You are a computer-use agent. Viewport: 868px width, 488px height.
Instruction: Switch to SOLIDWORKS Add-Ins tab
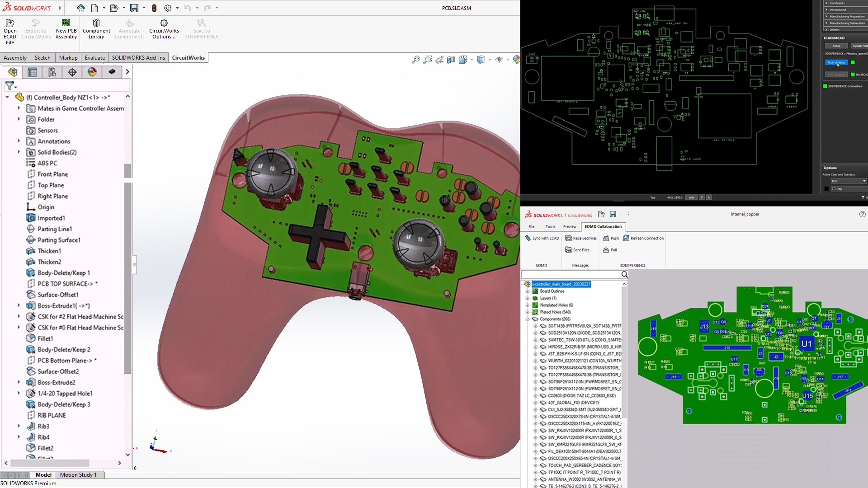pyautogui.click(x=138, y=57)
